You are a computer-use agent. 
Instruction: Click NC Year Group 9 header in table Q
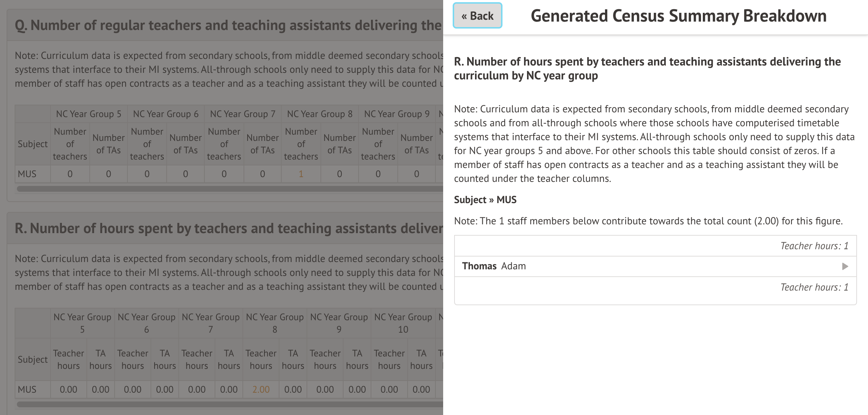point(397,114)
